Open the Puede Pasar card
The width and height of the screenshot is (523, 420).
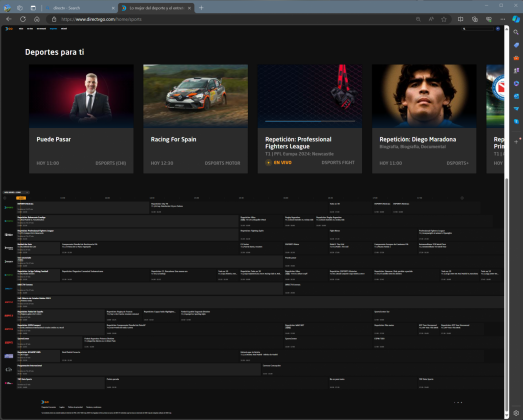[81, 119]
